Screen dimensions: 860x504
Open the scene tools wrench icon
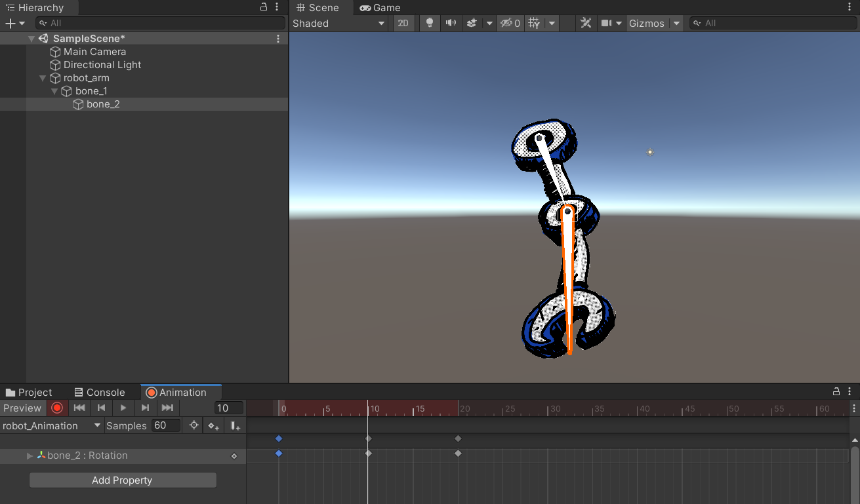tap(586, 23)
